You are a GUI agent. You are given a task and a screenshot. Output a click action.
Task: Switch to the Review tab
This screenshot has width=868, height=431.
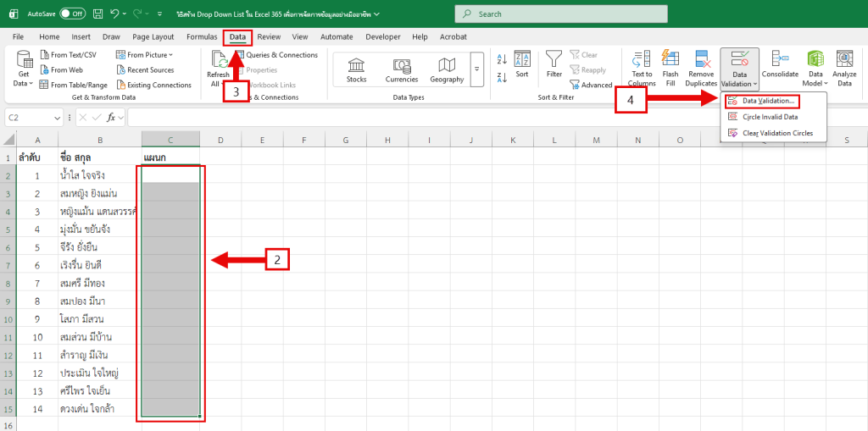pyautogui.click(x=269, y=37)
